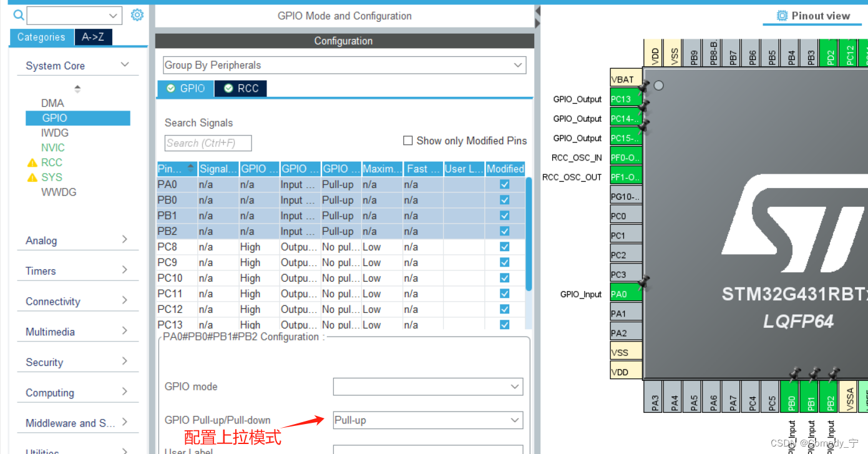
Task: Uncheck the Modified checkbox for PC8 row
Action: point(504,247)
